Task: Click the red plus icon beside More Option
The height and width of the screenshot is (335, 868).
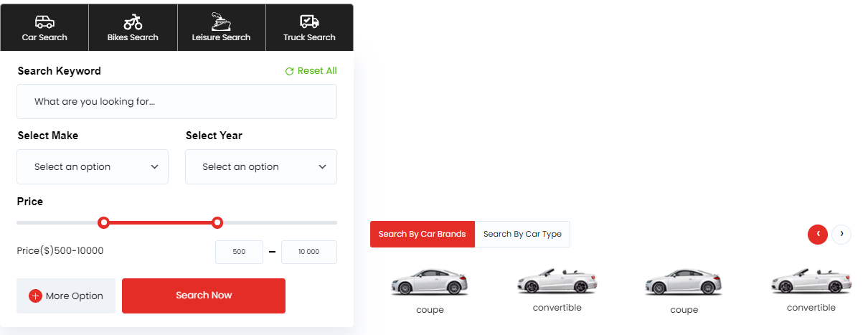Action: tap(36, 296)
